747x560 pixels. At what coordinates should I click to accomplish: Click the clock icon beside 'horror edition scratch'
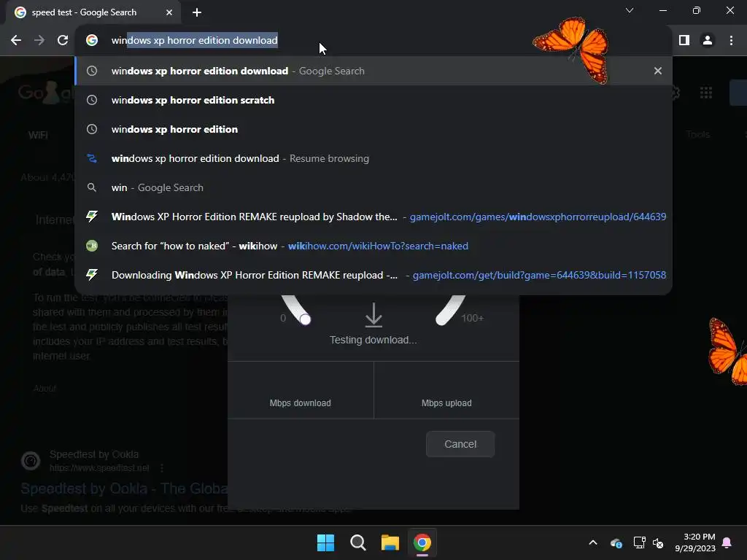pyautogui.click(x=92, y=100)
